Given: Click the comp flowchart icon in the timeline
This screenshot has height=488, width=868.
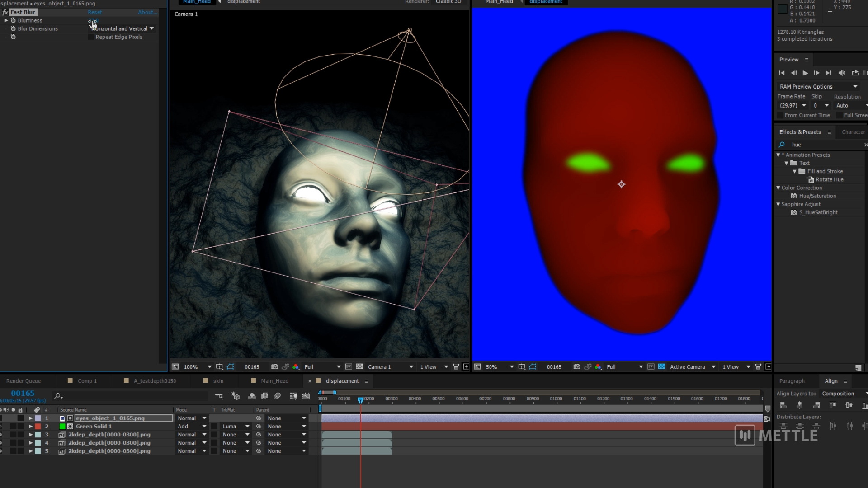Looking at the screenshot, I should click(x=219, y=396).
